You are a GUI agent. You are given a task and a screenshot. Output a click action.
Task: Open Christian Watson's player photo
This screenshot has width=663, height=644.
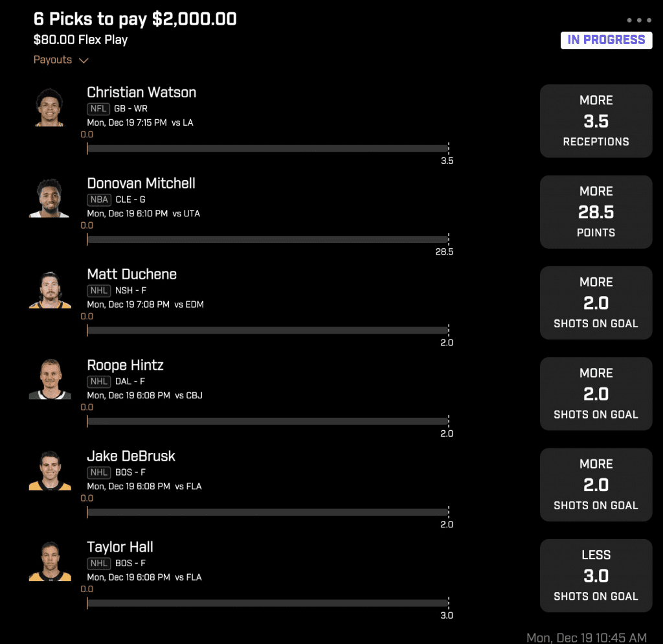[x=49, y=108]
